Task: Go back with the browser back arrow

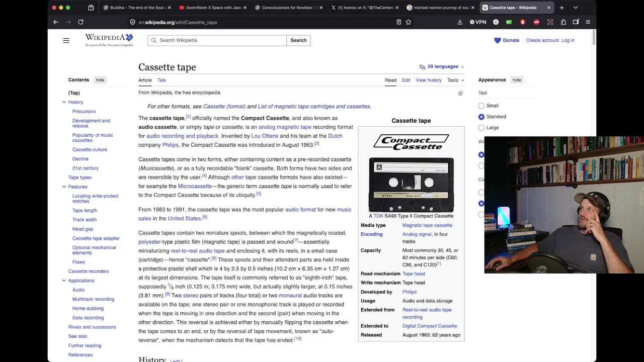Action: 56,22
